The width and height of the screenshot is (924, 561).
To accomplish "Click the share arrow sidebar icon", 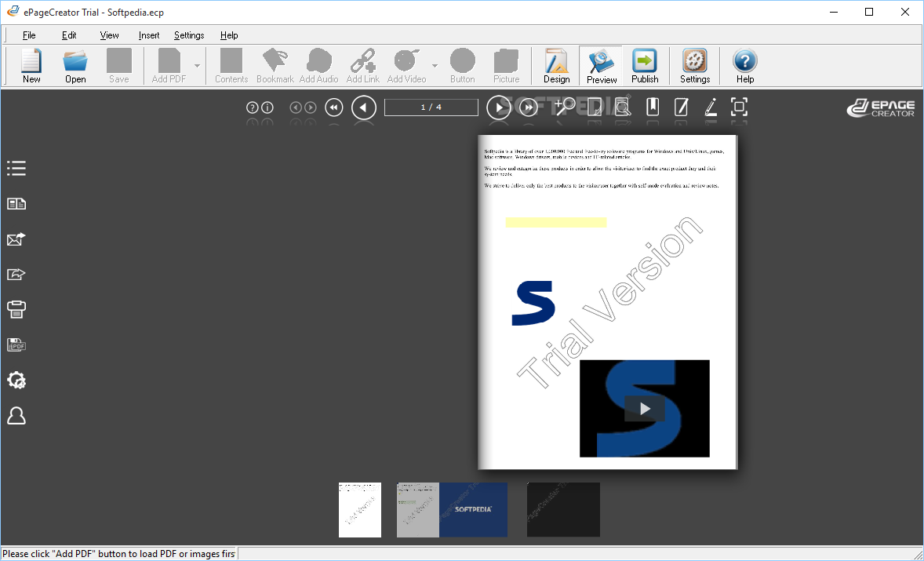I will (x=16, y=274).
